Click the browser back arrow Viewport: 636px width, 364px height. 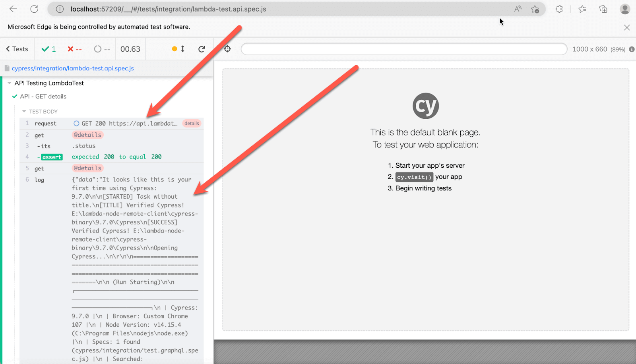tap(13, 9)
